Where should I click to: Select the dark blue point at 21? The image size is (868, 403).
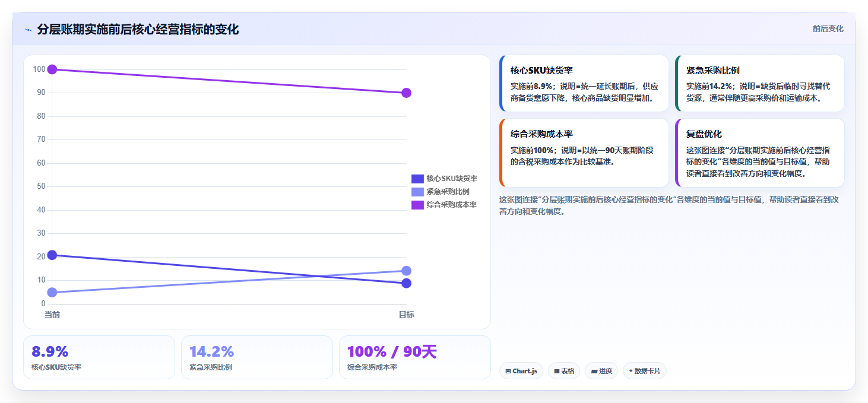[52, 255]
